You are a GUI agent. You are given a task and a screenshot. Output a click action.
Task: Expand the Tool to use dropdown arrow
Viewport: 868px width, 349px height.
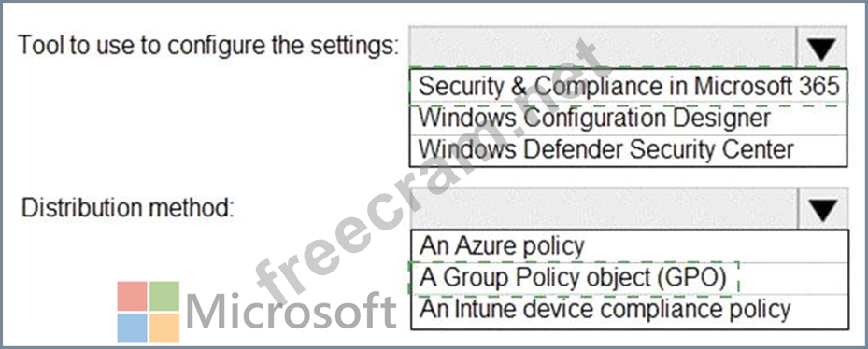tap(821, 48)
